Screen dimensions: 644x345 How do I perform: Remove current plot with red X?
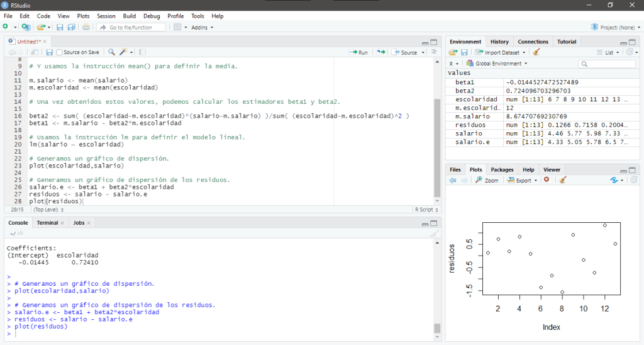546,180
